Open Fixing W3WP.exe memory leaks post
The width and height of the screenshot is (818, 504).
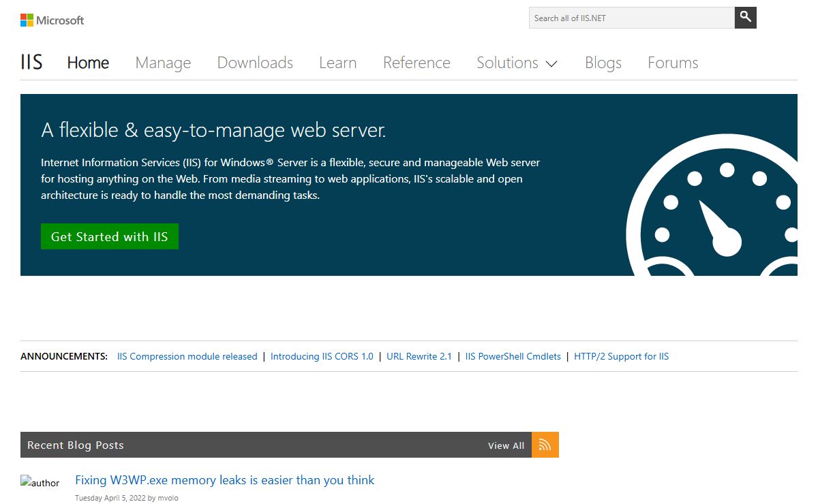click(x=225, y=480)
